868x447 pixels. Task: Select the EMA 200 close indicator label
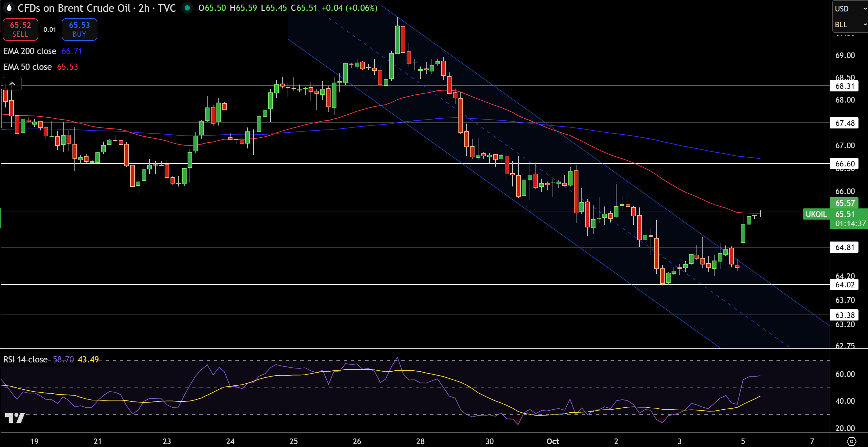30,51
